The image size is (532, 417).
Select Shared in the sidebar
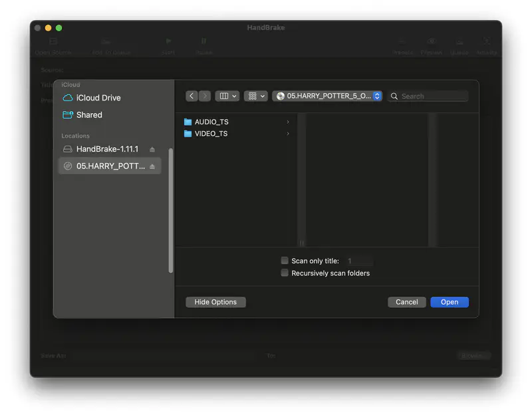[87, 114]
